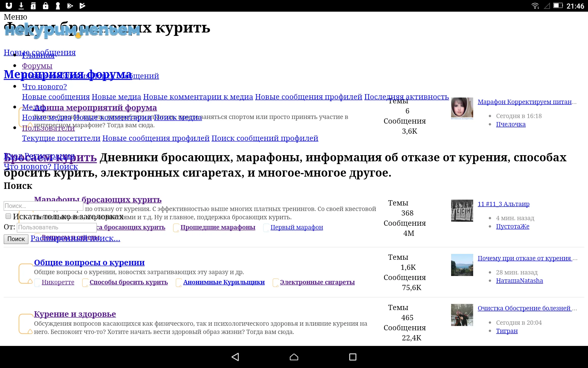Image resolution: width=588 pixels, height=368 pixels.
Task: Tap the avatar next to '11 #11_3 Альтаир'
Action: click(x=462, y=211)
